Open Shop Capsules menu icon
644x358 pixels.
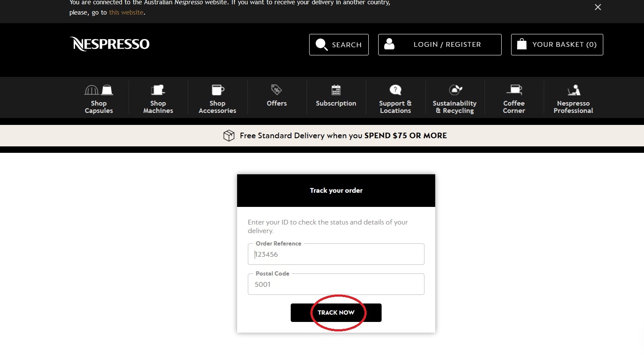[x=99, y=90]
